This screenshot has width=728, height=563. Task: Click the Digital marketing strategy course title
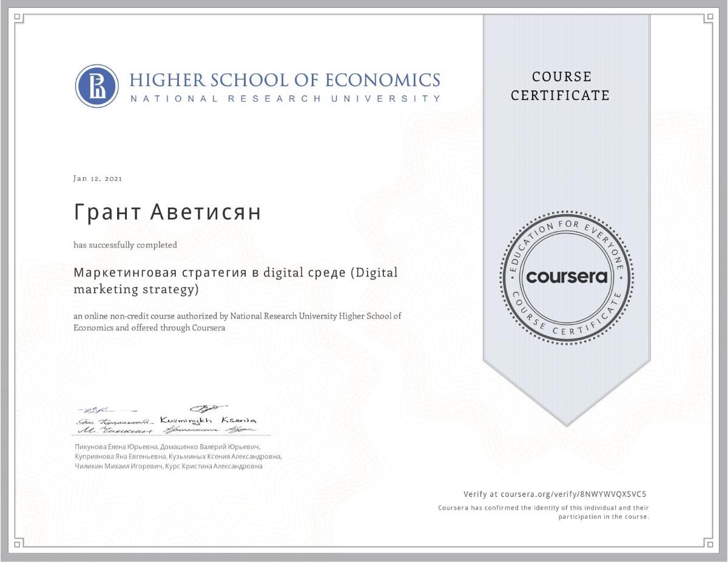[x=235, y=280]
